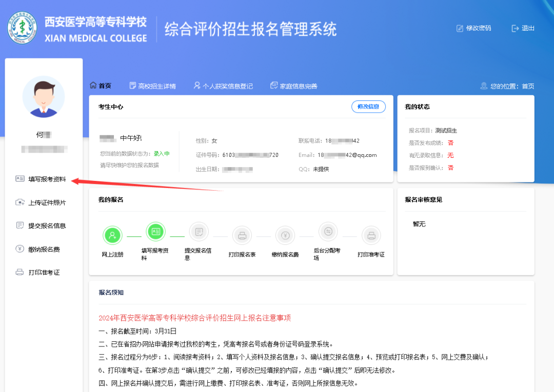Select 打印准考证 in the sidebar
This screenshot has width=554, height=392.
pyautogui.click(x=44, y=273)
